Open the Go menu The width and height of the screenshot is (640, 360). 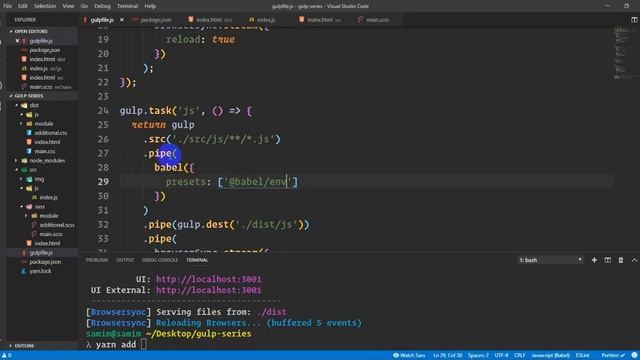pos(84,6)
